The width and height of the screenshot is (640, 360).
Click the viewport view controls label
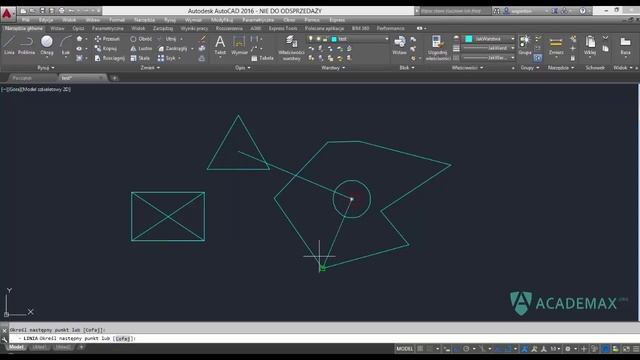coord(36,89)
